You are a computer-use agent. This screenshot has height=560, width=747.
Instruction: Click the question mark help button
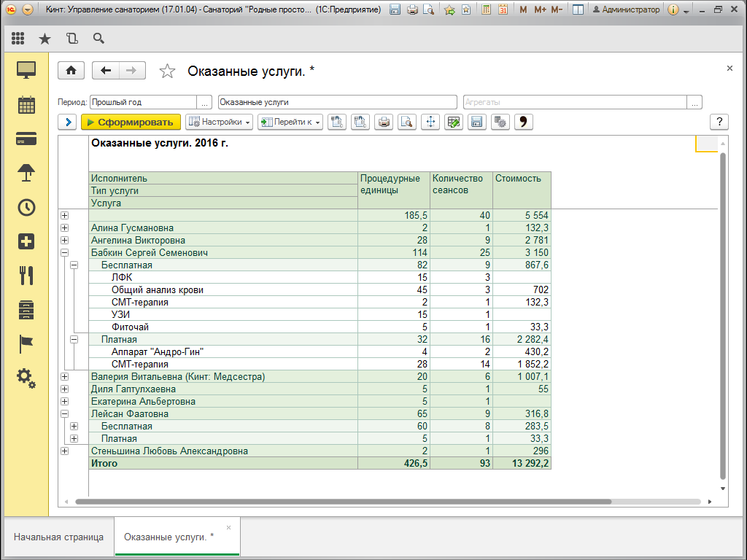pos(719,122)
